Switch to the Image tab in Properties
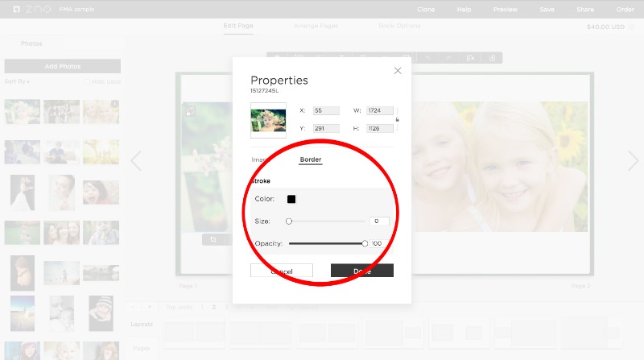 click(x=259, y=159)
